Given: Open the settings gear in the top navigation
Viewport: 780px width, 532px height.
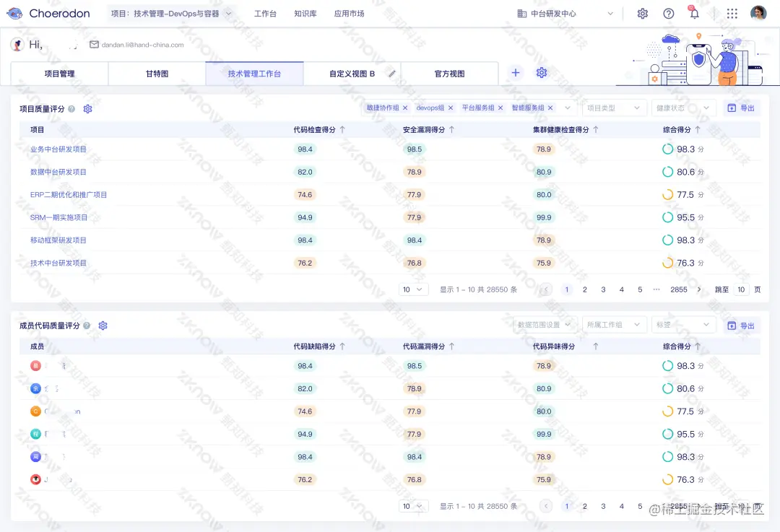Looking at the screenshot, I should click(642, 13).
